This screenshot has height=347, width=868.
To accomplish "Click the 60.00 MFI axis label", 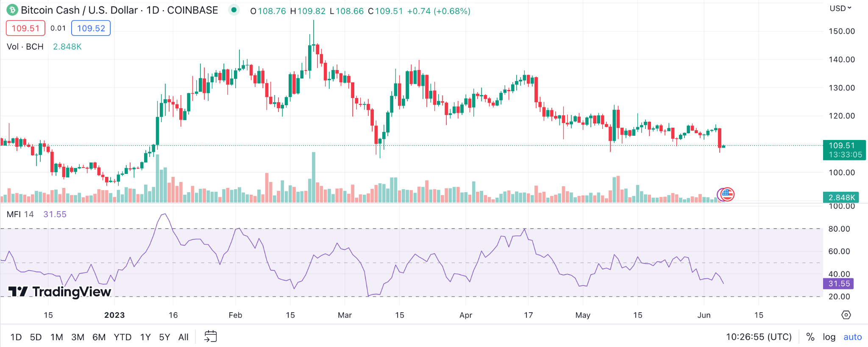I will click(x=839, y=251).
